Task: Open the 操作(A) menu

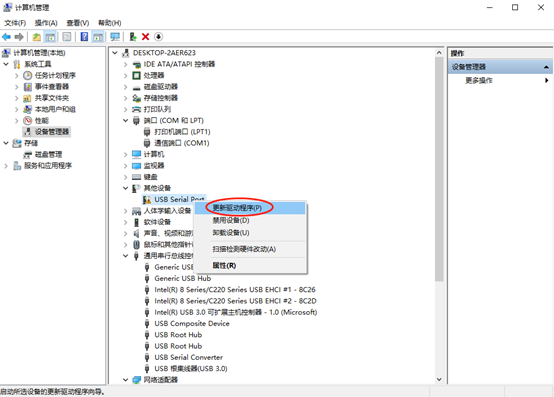Action: pyautogui.click(x=46, y=23)
